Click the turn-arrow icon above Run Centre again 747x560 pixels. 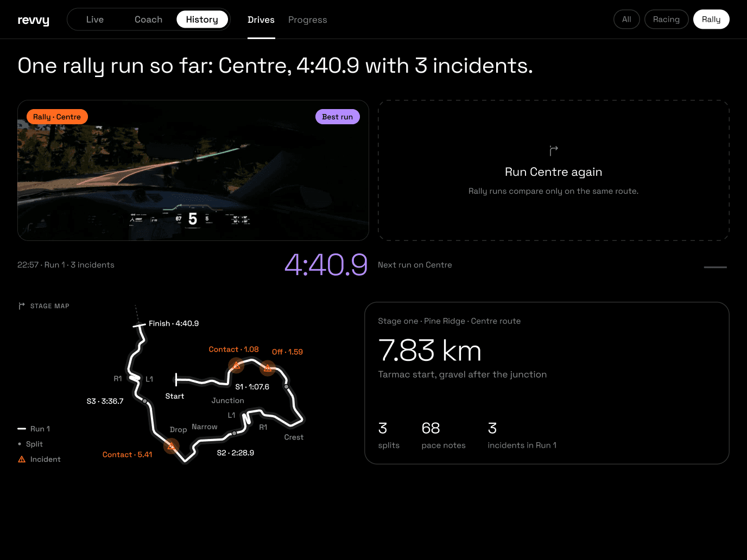[553, 150]
